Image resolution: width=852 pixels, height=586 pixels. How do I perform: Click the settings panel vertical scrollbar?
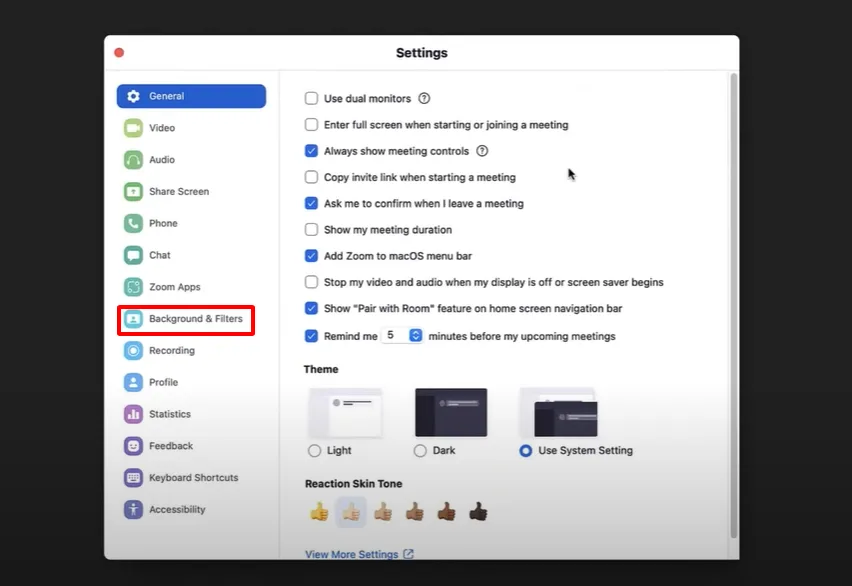point(733,300)
